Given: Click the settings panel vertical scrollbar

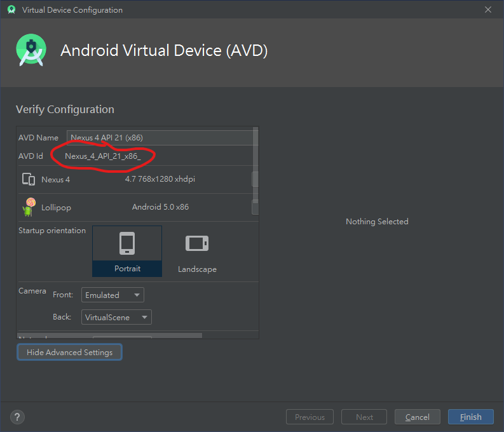Looking at the screenshot, I should (x=255, y=164).
